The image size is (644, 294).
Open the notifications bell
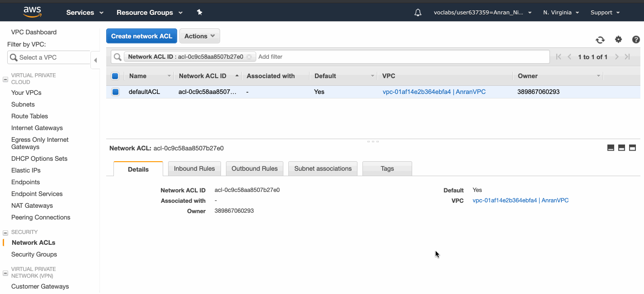click(x=418, y=12)
